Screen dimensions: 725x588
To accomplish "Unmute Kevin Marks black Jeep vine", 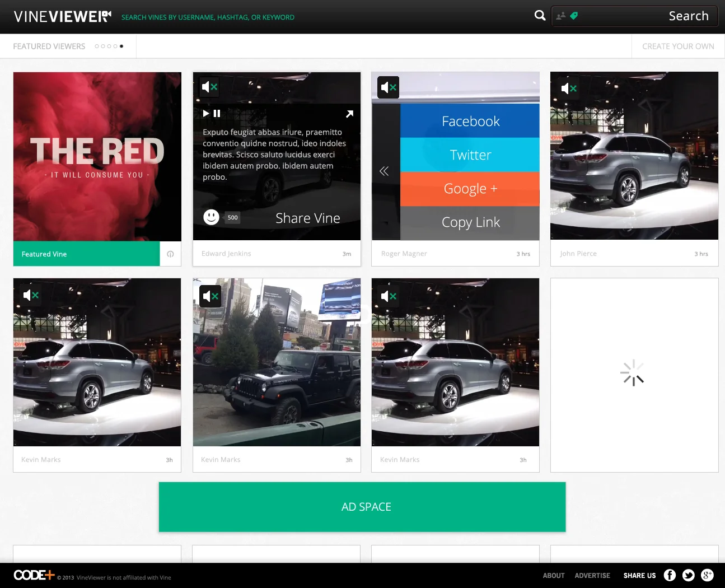I will tap(211, 296).
